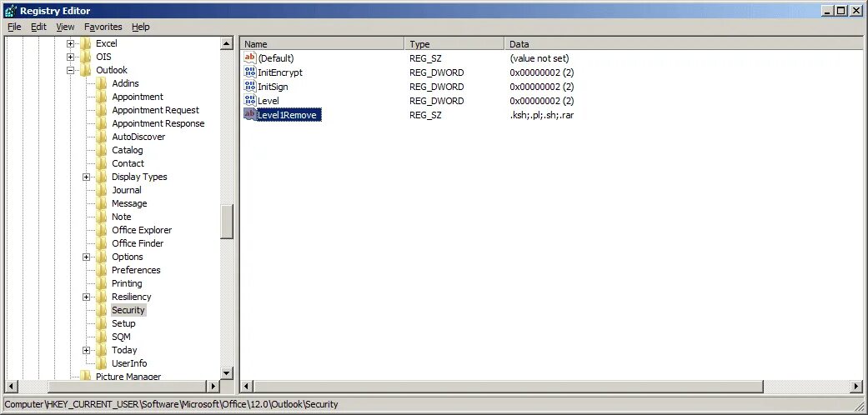Expand the Resiliency key
868x415 pixels.
click(87, 297)
